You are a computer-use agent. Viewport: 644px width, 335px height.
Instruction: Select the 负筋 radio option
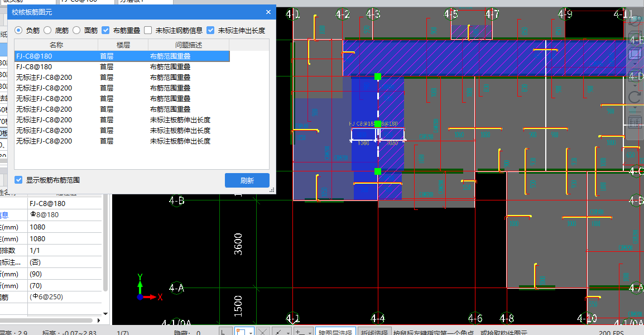coord(18,30)
